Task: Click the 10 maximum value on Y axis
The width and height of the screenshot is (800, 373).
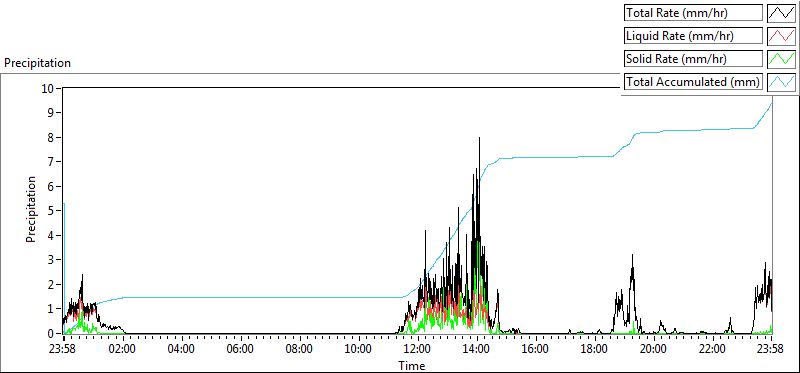Action: tap(48, 88)
